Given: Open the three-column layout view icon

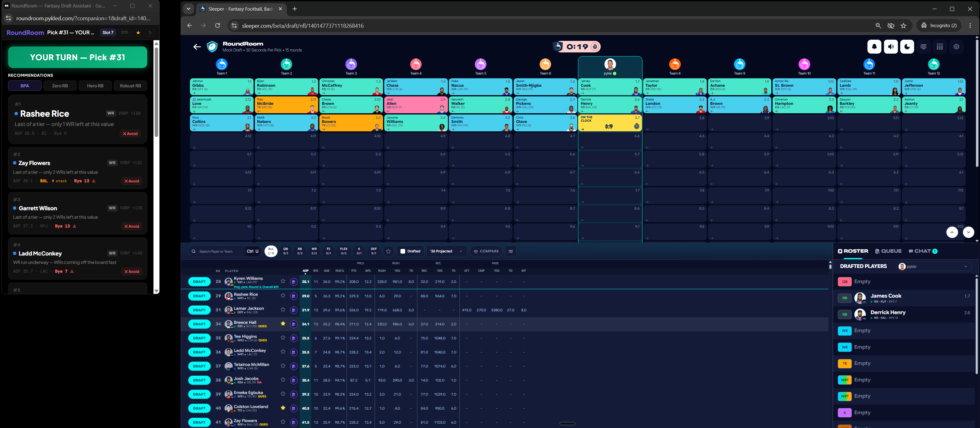Looking at the screenshot, I should point(940,46).
